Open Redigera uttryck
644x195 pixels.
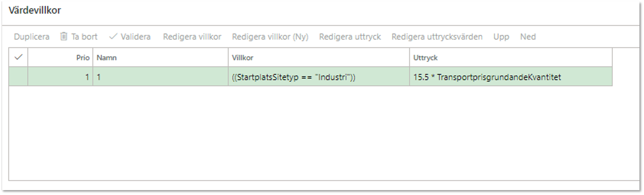[350, 37]
